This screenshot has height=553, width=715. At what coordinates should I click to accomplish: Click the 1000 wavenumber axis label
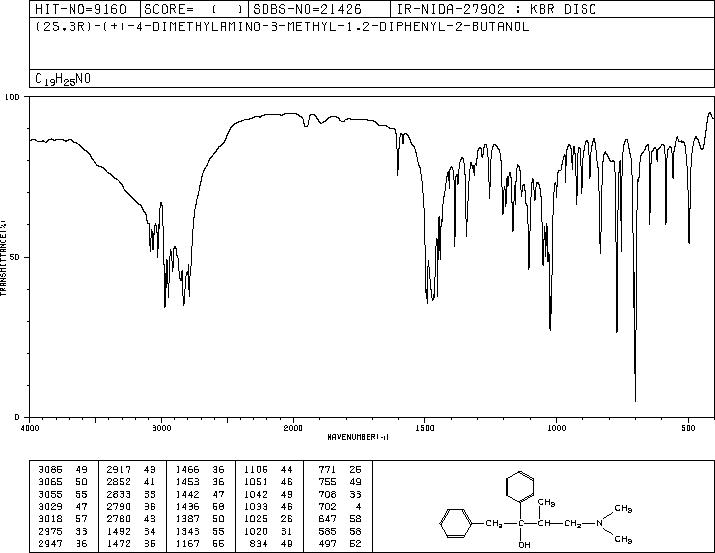pos(556,428)
